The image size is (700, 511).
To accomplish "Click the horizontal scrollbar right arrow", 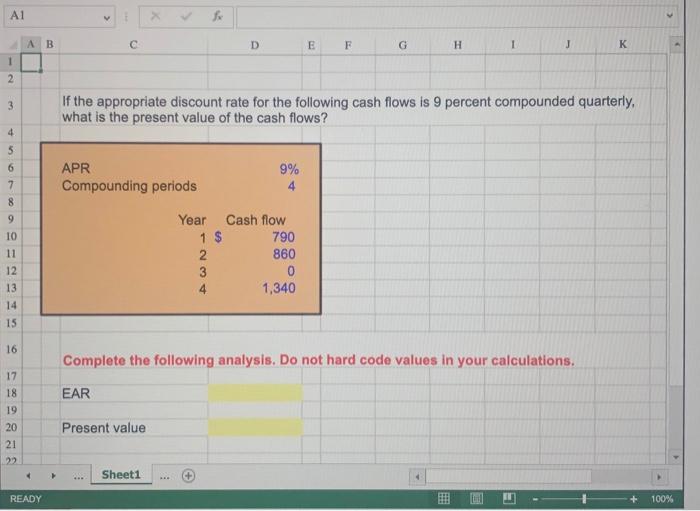I will [x=658, y=477].
